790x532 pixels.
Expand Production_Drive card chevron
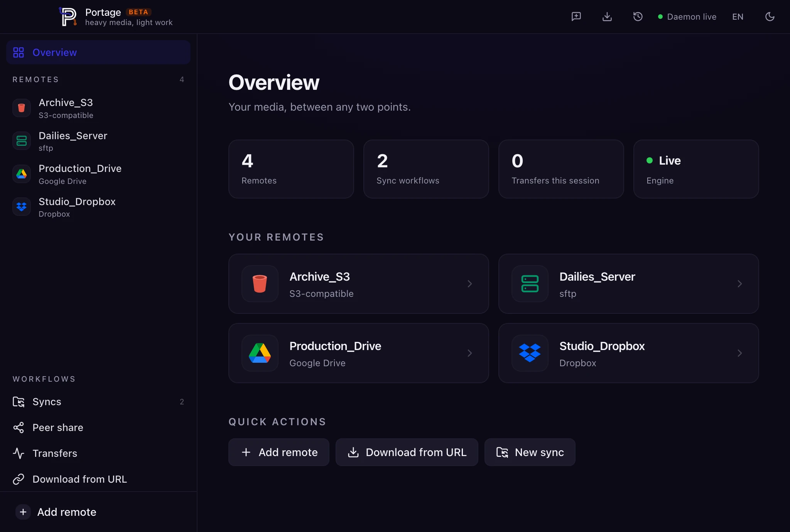click(x=470, y=353)
